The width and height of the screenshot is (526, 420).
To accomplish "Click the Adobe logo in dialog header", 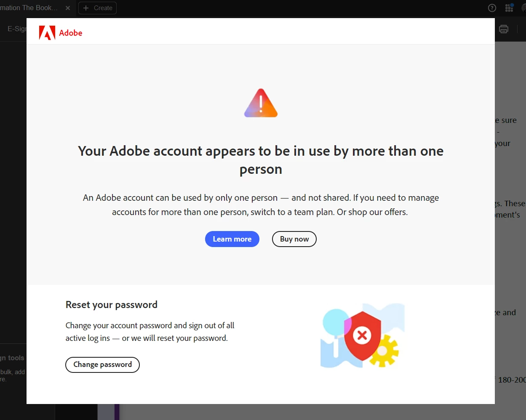I will [x=61, y=33].
